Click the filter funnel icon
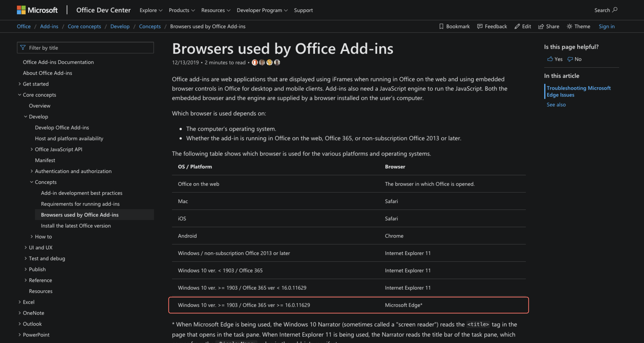 23,47
